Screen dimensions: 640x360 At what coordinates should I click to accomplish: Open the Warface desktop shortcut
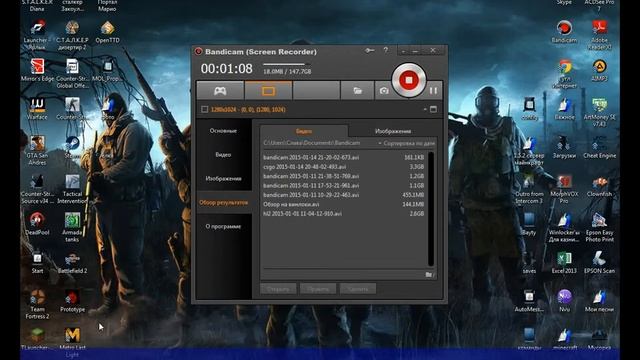[x=37, y=109]
